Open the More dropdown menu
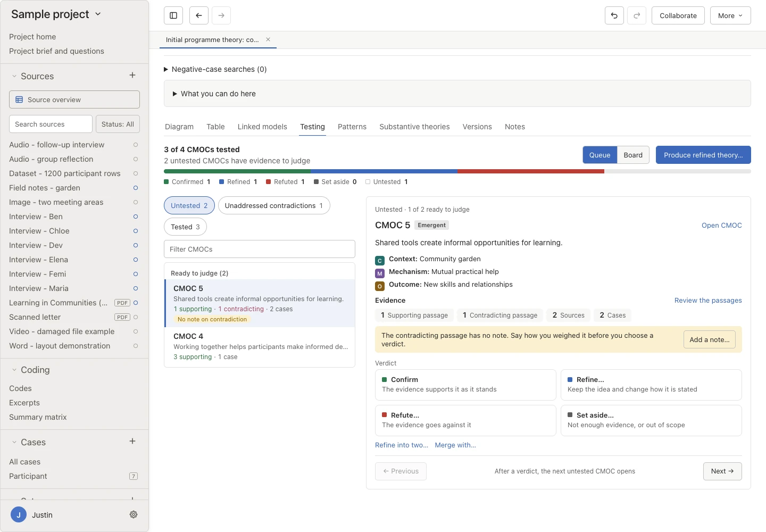This screenshot has width=766, height=532. pos(730,15)
